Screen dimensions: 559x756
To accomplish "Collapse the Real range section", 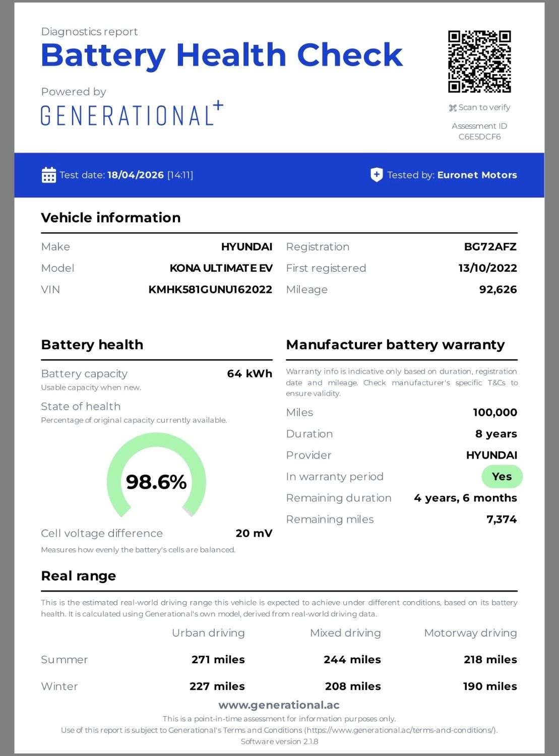I will point(78,576).
